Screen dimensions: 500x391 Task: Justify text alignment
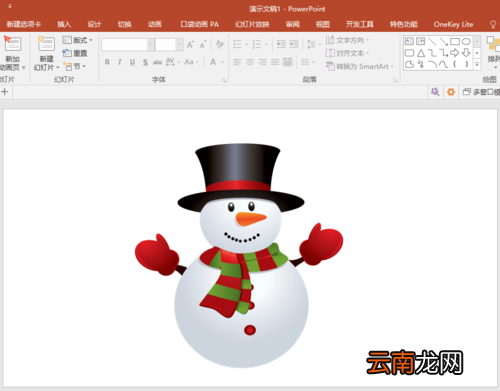(x=275, y=62)
